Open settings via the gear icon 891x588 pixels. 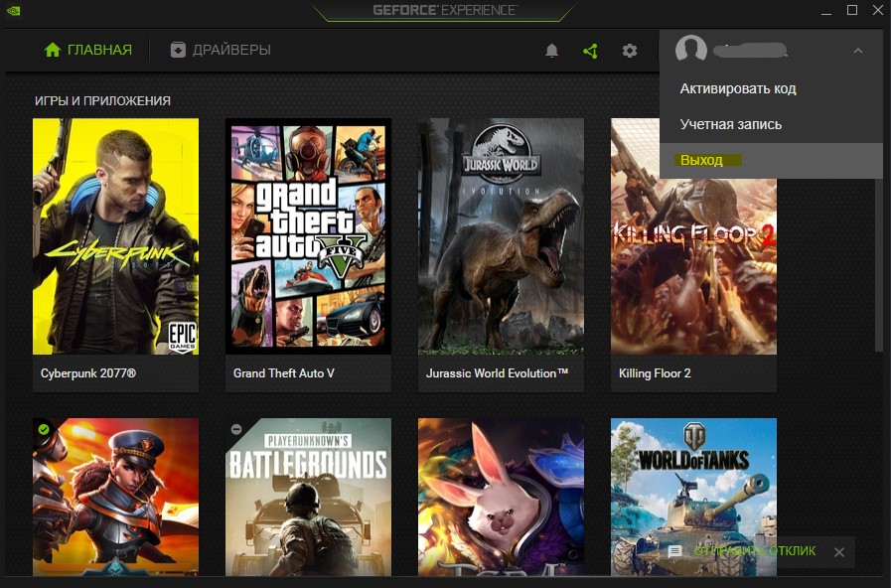pyautogui.click(x=630, y=51)
